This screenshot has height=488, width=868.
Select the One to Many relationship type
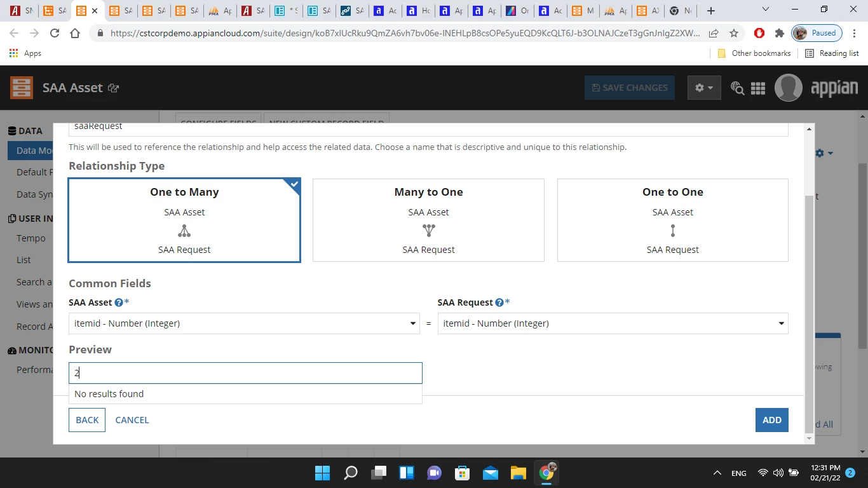tap(184, 220)
